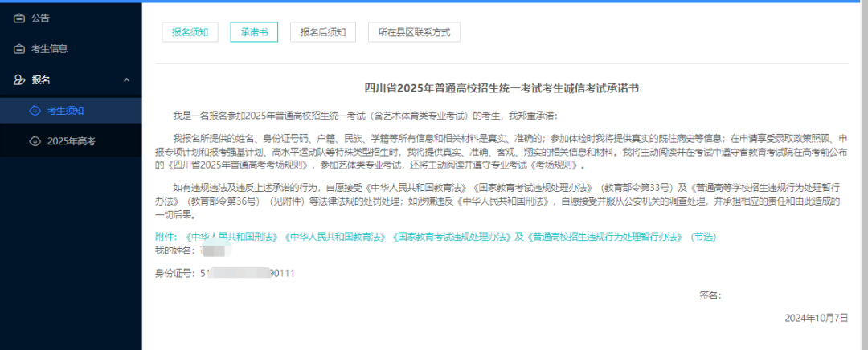Click the 公告 sidebar icon
868x350 pixels.
[18, 18]
